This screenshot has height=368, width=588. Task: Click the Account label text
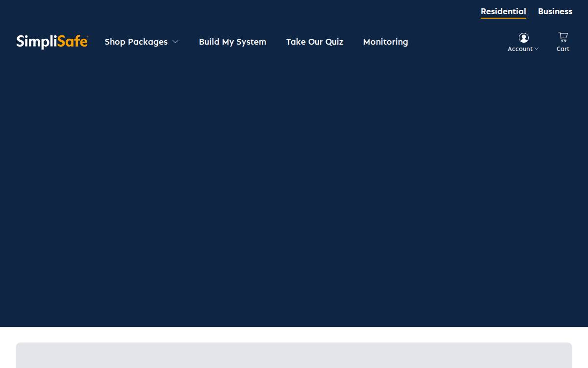point(520,49)
